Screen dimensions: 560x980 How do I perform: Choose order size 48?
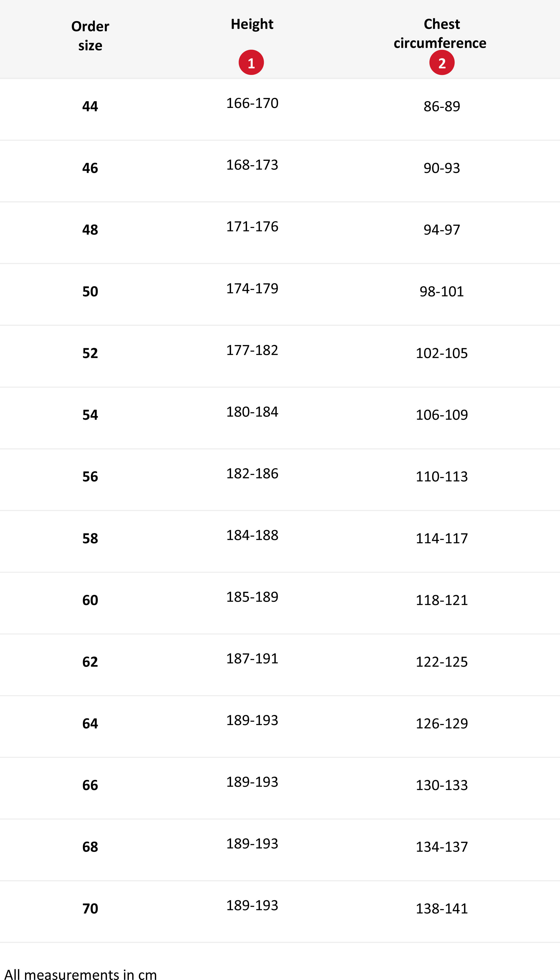coord(90,229)
